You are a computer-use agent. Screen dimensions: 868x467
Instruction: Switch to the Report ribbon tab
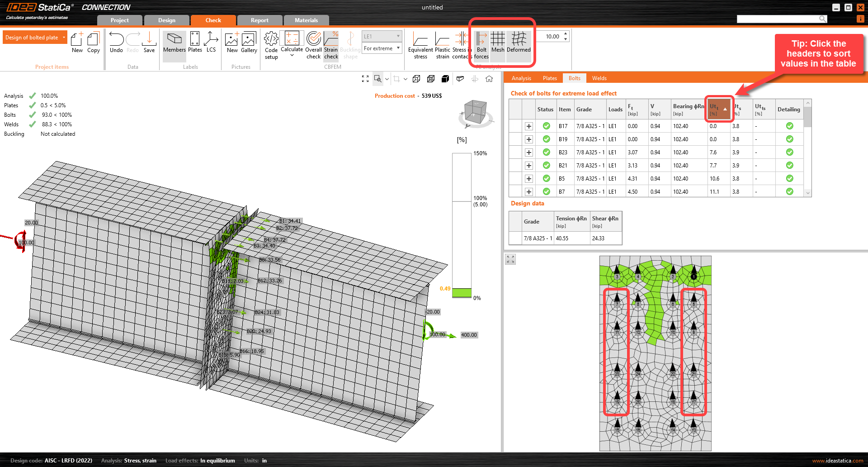[259, 20]
